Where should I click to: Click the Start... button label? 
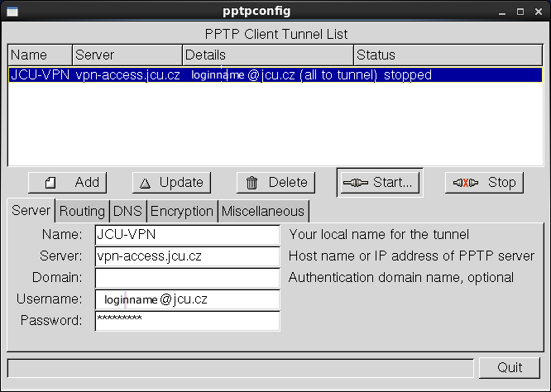392,183
